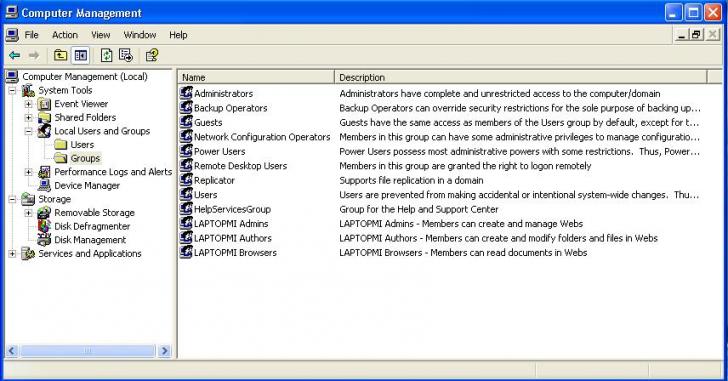Select the "Power Users" group name
Viewport: 728px width, 381px height.
point(220,151)
